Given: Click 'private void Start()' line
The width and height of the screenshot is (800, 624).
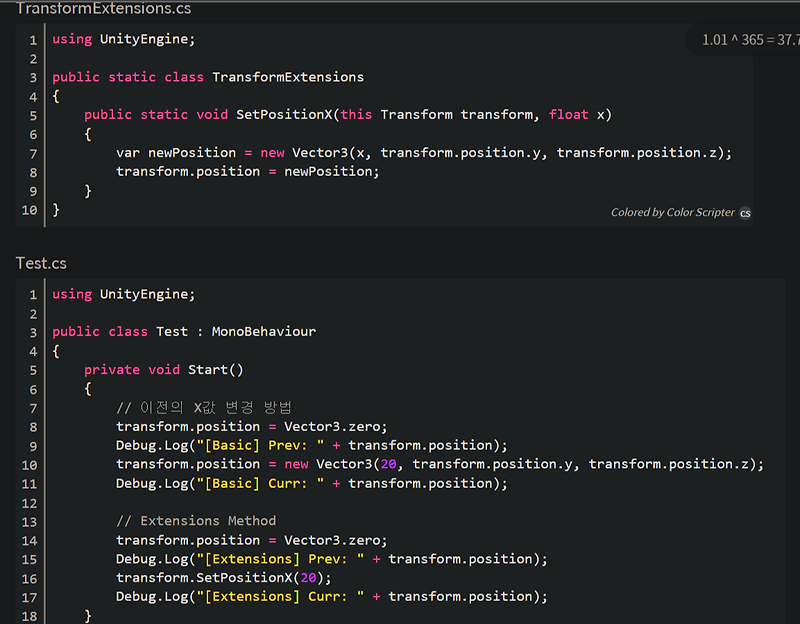Looking at the screenshot, I should tap(164, 369).
